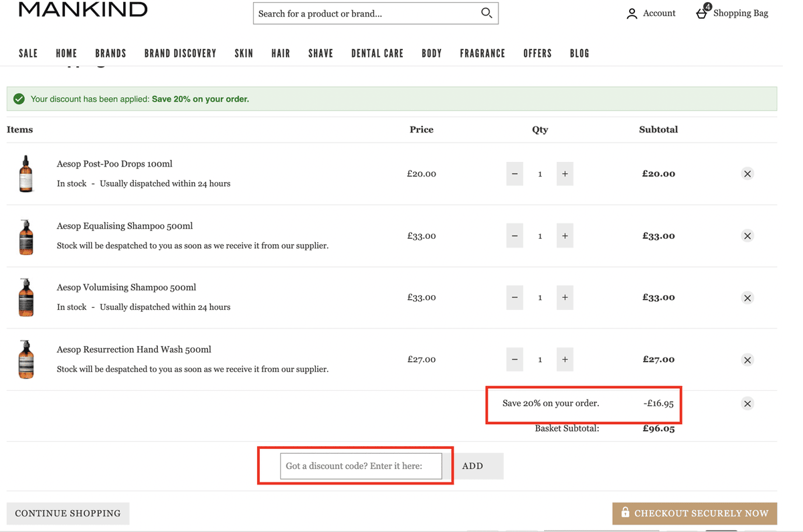This screenshot has height=532, width=803.
Task: Click the Aesop Volumising Shampoo product thumbnail
Action: 26,298
